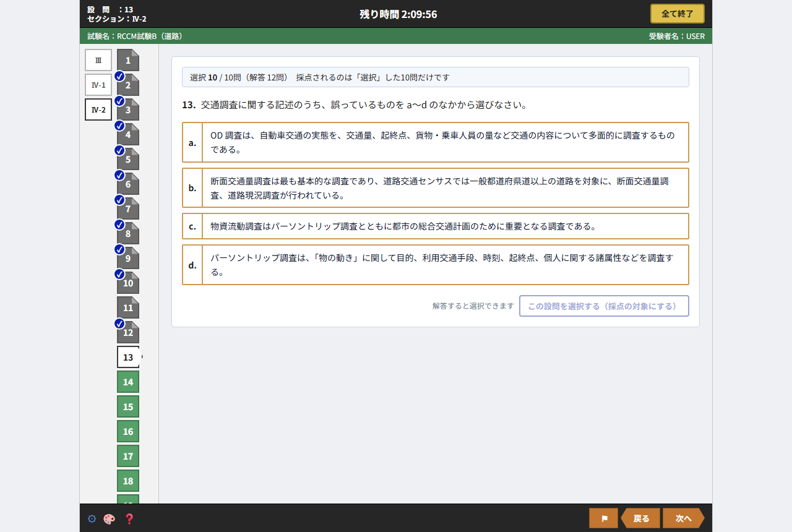
Task: Go to question 8 page icon
Action: tap(128, 233)
